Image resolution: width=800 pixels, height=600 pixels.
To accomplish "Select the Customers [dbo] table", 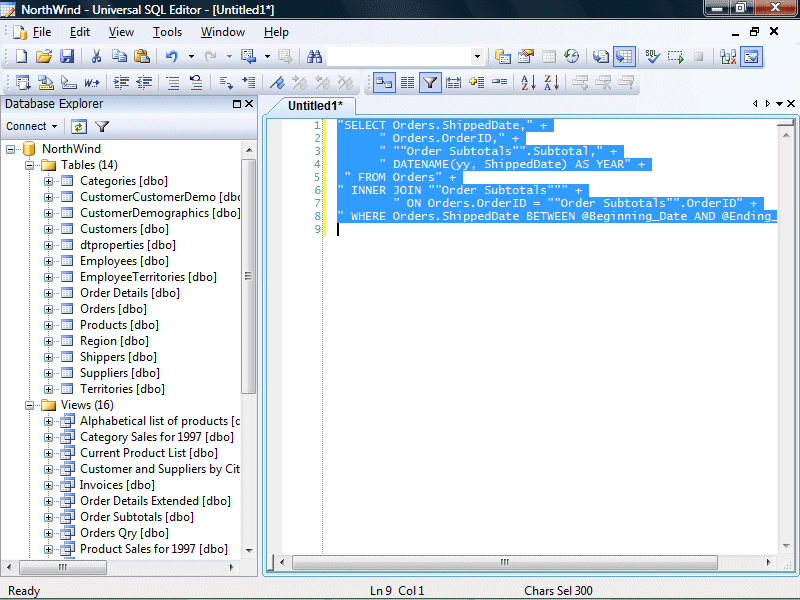I will coord(124,229).
